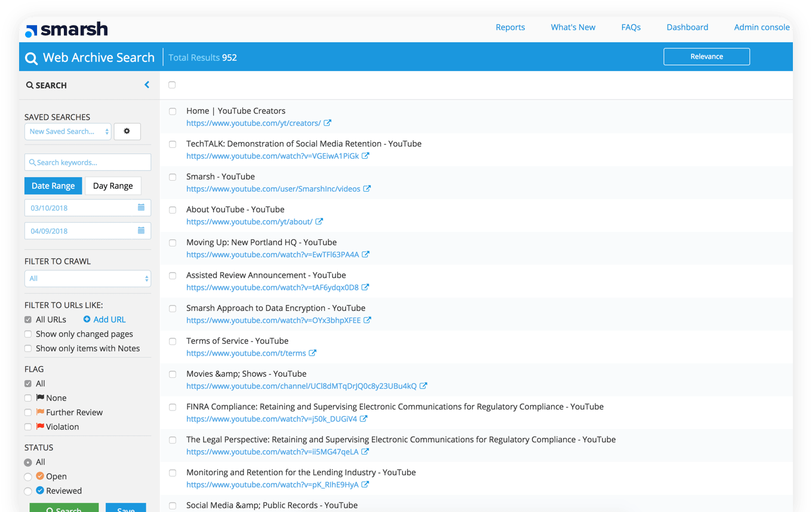Open the Relevance sort dropdown
The image size is (812, 512).
coord(707,57)
